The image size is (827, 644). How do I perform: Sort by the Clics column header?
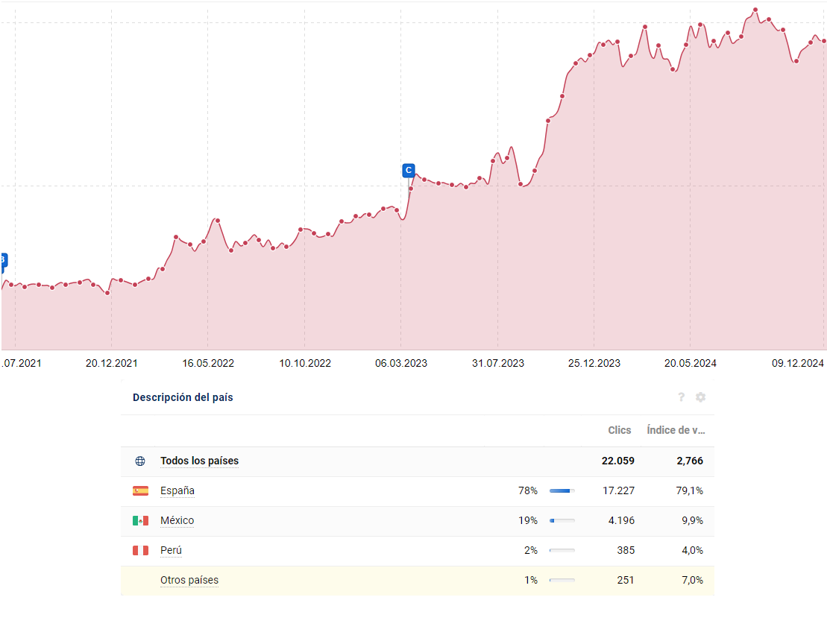click(620, 430)
